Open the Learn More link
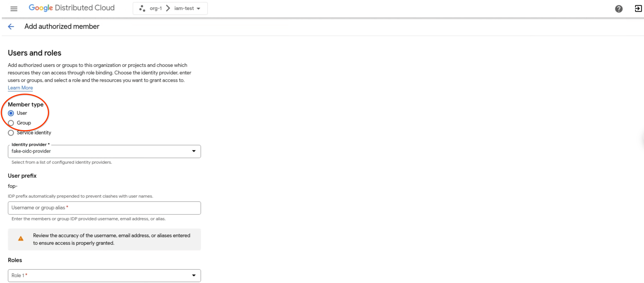The height and width of the screenshot is (283, 644). [20, 88]
